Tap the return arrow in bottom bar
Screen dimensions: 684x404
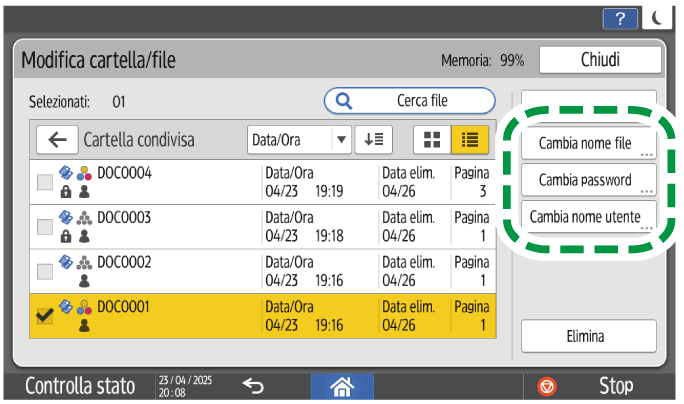[253, 386]
